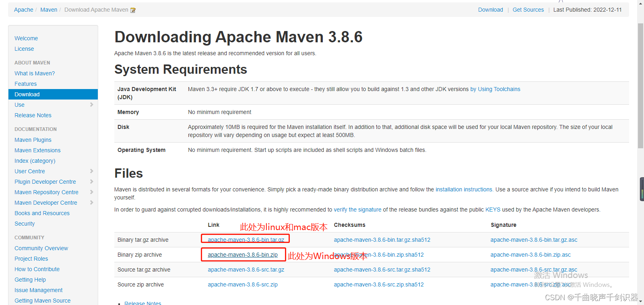This screenshot has height=305, width=644.
Task: Open Maven Plugins documentation
Action: click(33, 140)
